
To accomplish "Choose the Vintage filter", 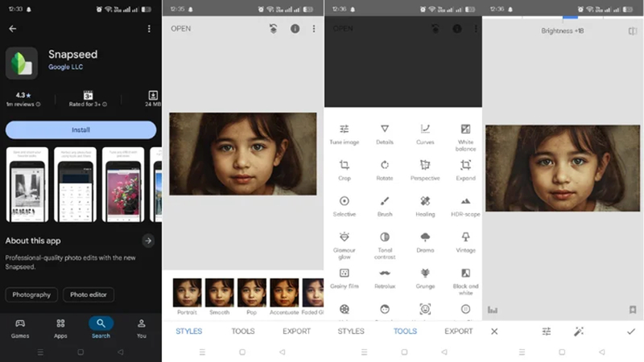I will point(465,243).
